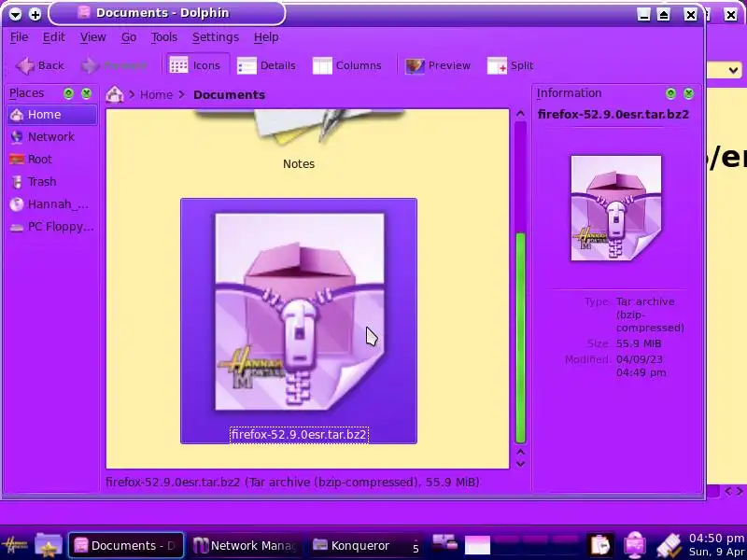The width and height of the screenshot is (747, 560).
Task: Select the firefox-52.9.0esr.tar.bz2 archive icon
Action: click(x=300, y=312)
